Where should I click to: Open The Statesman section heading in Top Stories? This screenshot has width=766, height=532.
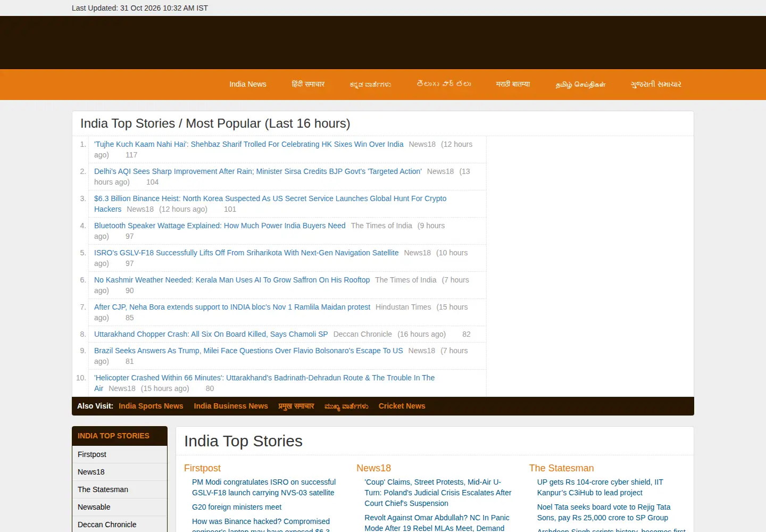coord(561,468)
